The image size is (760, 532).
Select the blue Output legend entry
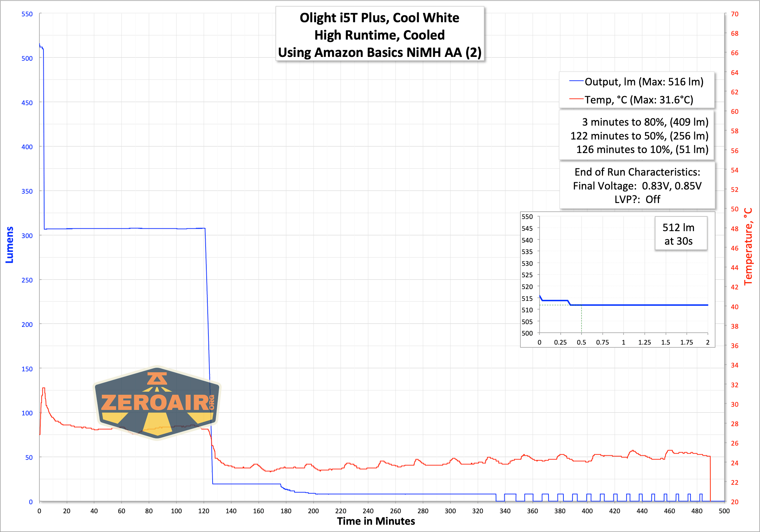(x=636, y=82)
